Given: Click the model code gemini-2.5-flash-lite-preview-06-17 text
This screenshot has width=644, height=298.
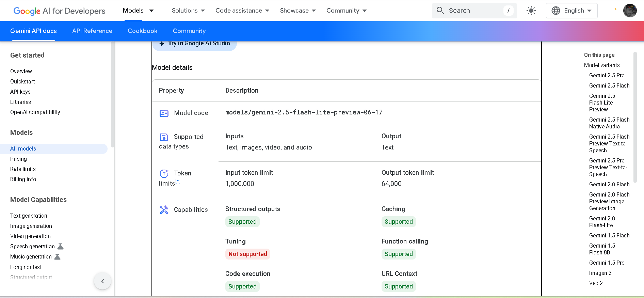Looking at the screenshot, I should [x=304, y=112].
